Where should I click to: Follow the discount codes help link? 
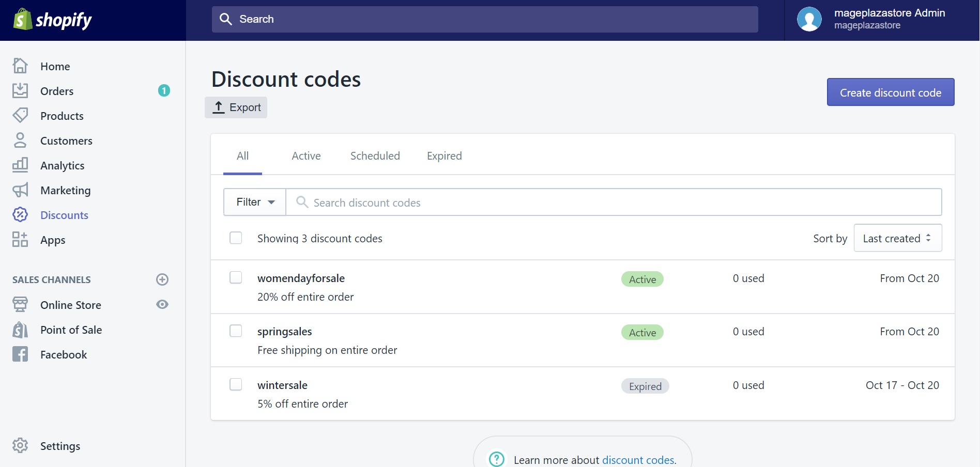tap(638, 460)
